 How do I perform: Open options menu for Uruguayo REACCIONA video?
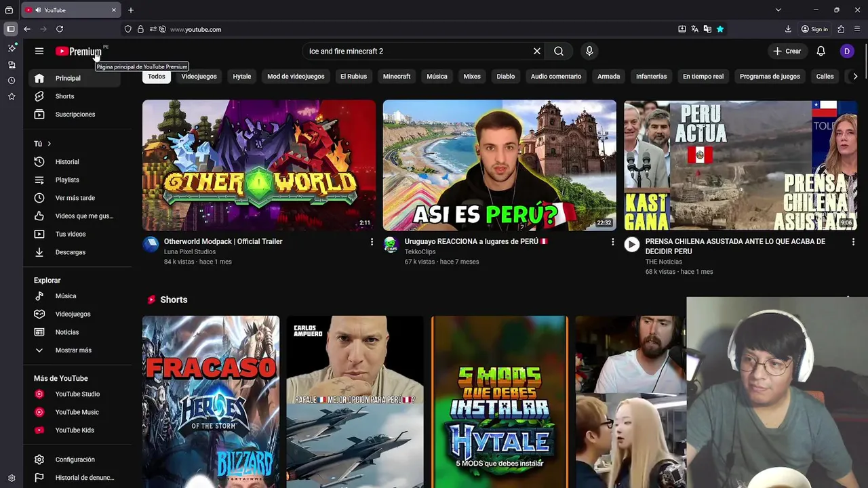[x=612, y=242]
